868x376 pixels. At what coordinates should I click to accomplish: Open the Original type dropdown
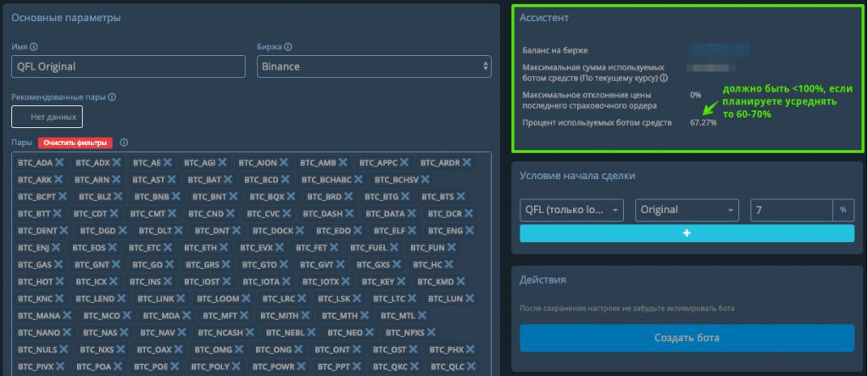point(687,210)
